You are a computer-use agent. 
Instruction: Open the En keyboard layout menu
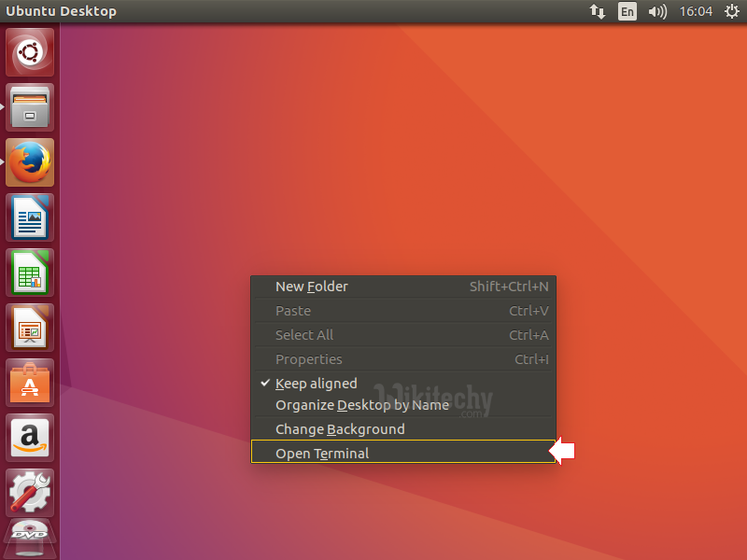(x=627, y=12)
